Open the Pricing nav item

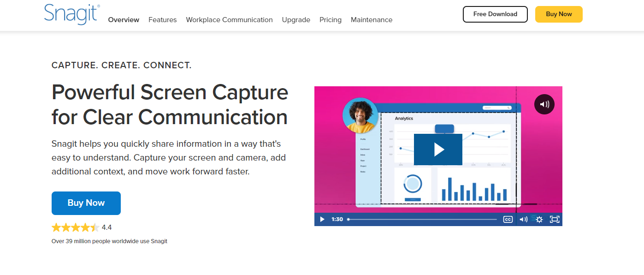331,20
